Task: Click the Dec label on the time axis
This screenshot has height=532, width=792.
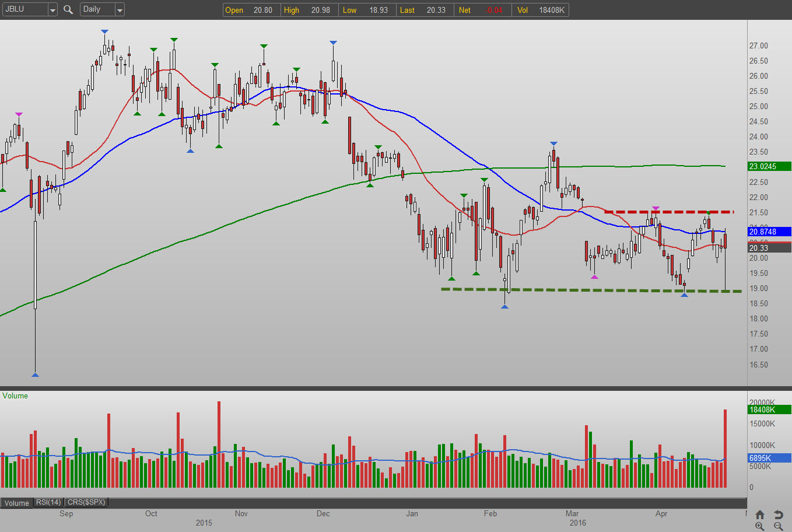Action: 323,513
